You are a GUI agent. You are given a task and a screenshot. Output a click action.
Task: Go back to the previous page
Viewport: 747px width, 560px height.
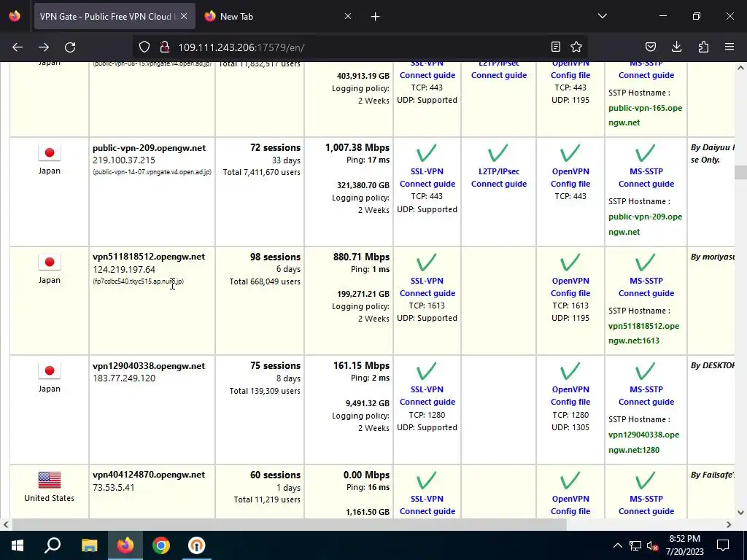click(18, 47)
